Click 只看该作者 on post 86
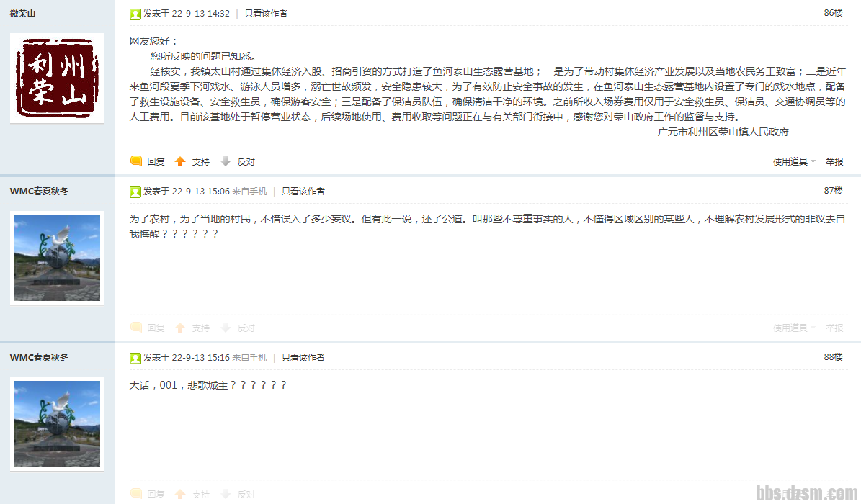 (266, 13)
